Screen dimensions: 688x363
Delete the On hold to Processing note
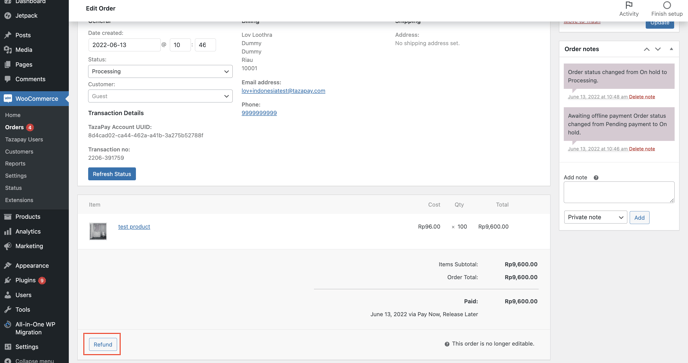642,97
